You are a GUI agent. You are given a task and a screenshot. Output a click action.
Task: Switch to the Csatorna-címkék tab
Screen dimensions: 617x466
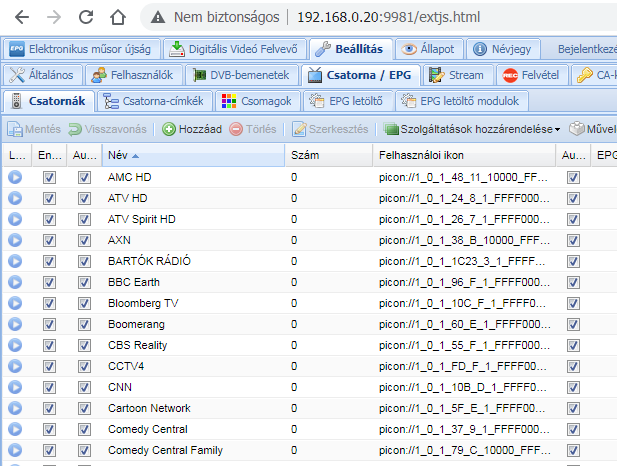coord(154,101)
